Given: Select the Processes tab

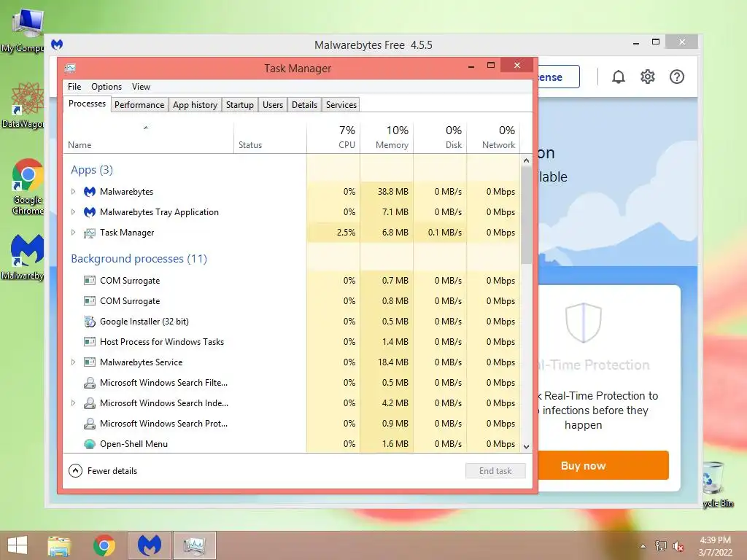Looking at the screenshot, I should [88, 104].
